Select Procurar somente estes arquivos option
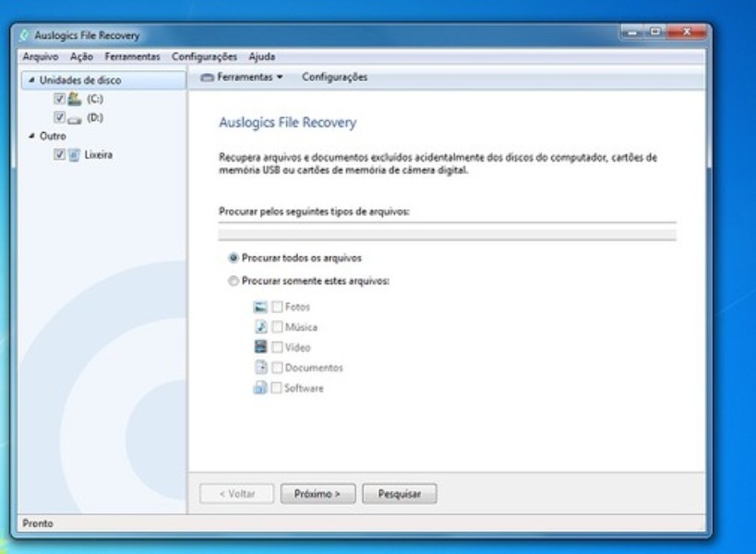 (x=234, y=281)
